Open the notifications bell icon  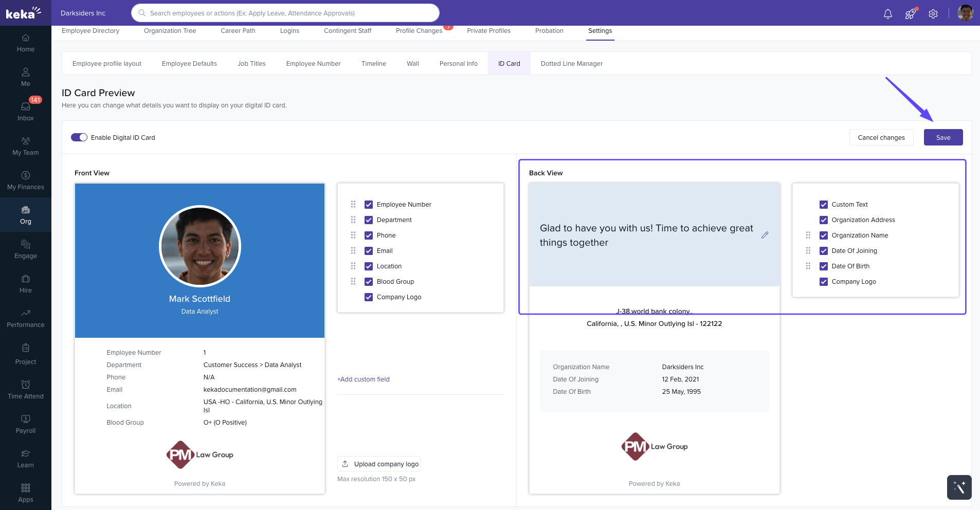click(x=887, y=14)
